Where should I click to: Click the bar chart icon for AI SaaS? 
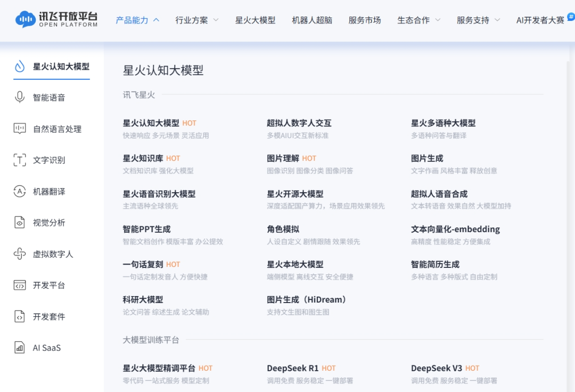pos(20,348)
